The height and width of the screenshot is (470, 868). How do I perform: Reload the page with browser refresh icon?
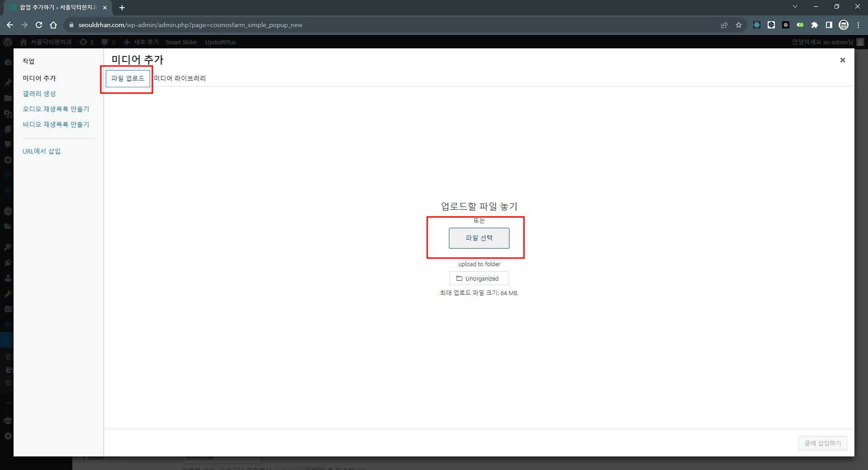tap(39, 25)
